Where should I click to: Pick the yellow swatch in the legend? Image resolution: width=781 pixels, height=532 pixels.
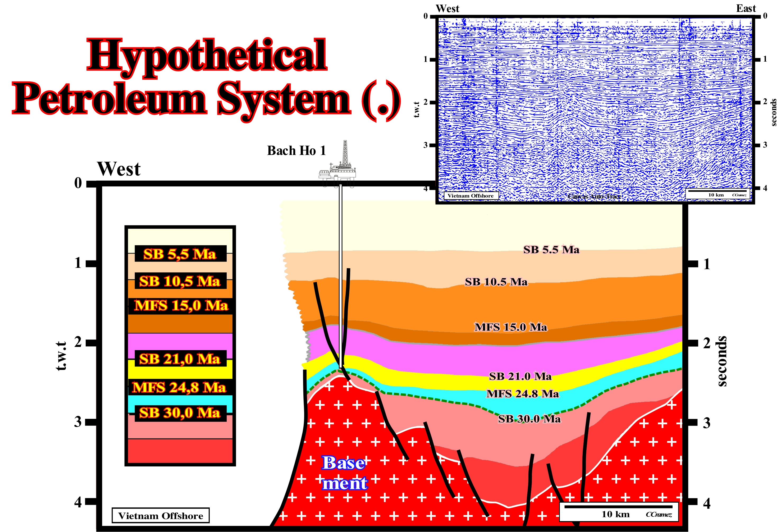180,373
